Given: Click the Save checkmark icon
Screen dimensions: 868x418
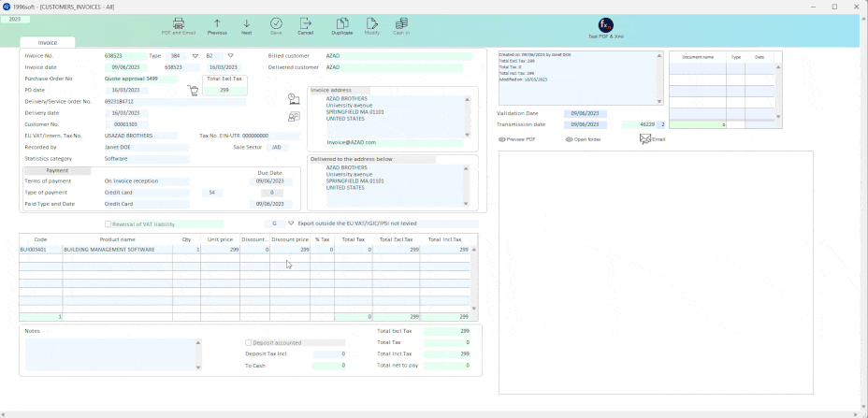Looking at the screenshot, I should coord(276,23).
